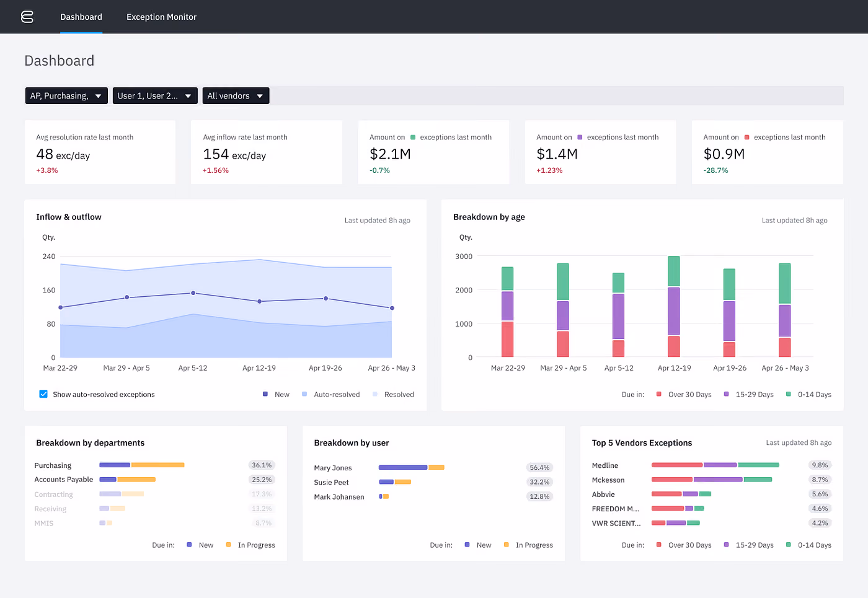
Task: Click the green marker in Amount on exceptions card
Action: coord(413,137)
